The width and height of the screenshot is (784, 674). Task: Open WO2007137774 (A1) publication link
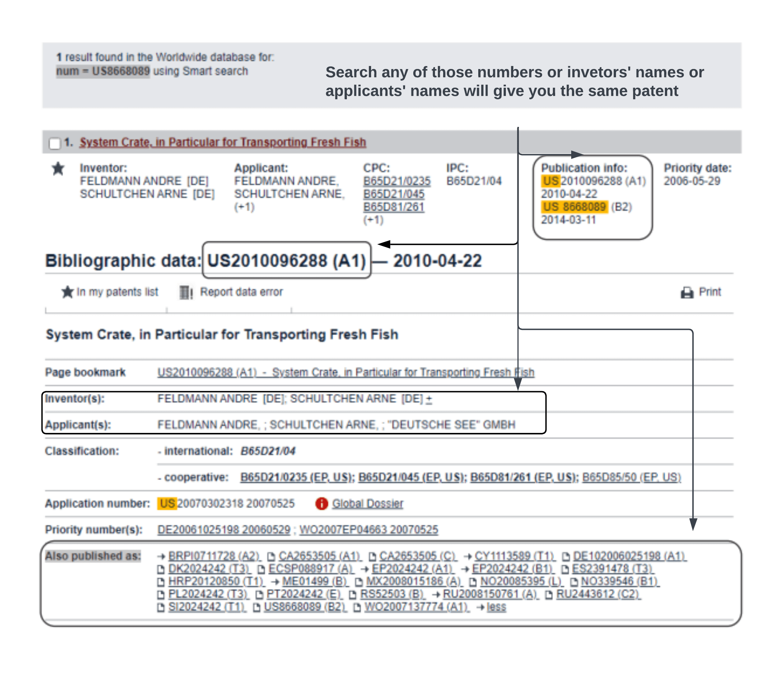click(x=416, y=607)
